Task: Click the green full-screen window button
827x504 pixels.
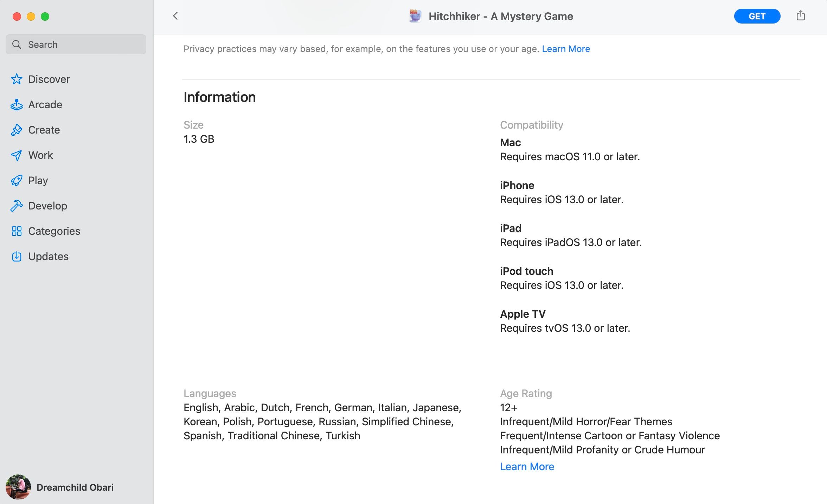Action: click(x=45, y=17)
